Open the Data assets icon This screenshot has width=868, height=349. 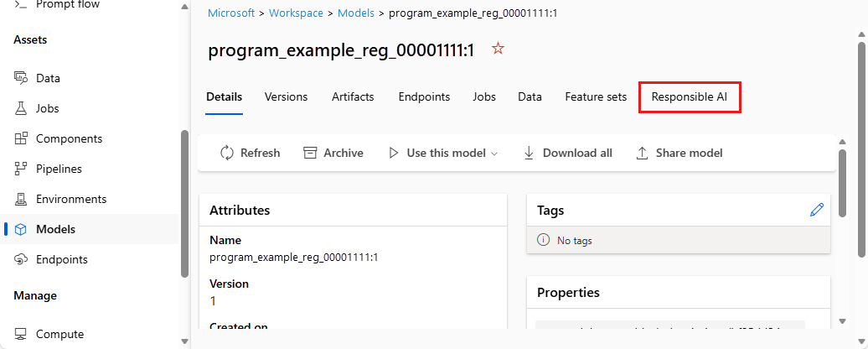pos(20,78)
